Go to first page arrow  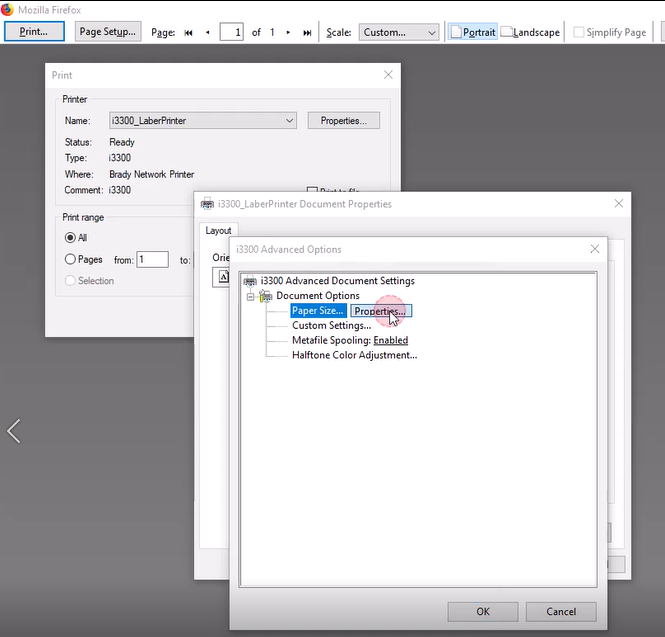pyautogui.click(x=188, y=33)
